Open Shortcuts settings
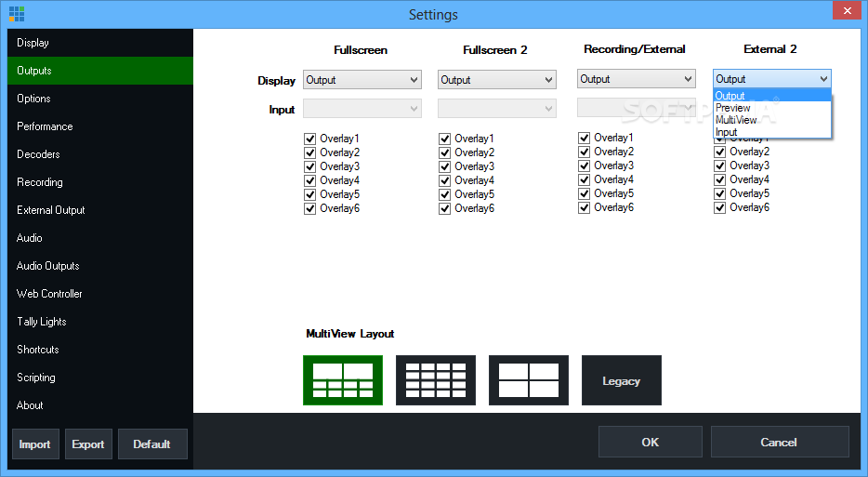The height and width of the screenshot is (477, 868). click(100, 350)
